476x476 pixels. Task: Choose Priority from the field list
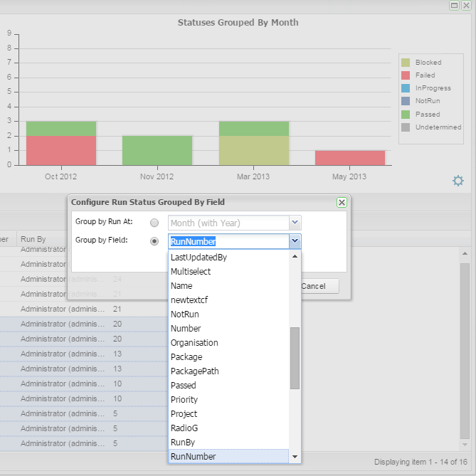[184, 400]
